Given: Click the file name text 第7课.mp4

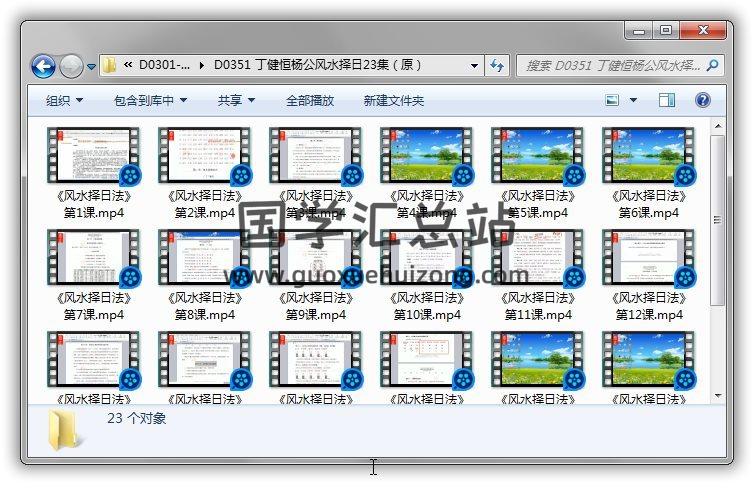Looking at the screenshot, I should (94, 314).
